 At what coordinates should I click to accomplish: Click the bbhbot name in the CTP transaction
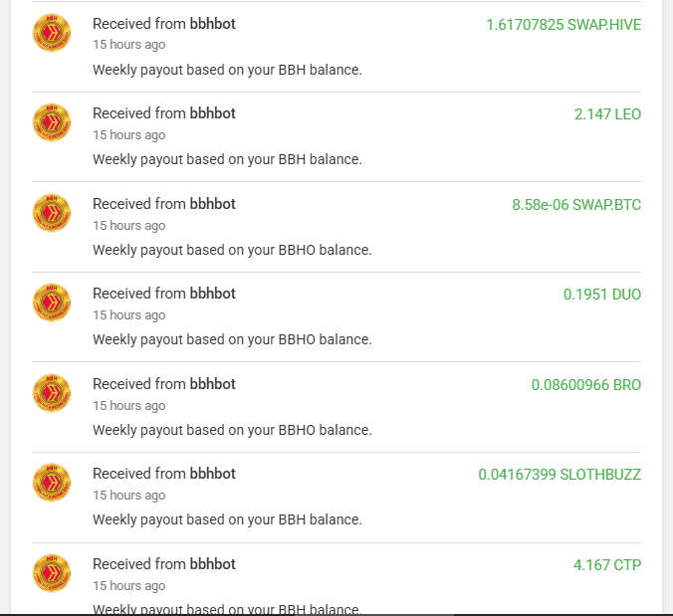coord(212,564)
